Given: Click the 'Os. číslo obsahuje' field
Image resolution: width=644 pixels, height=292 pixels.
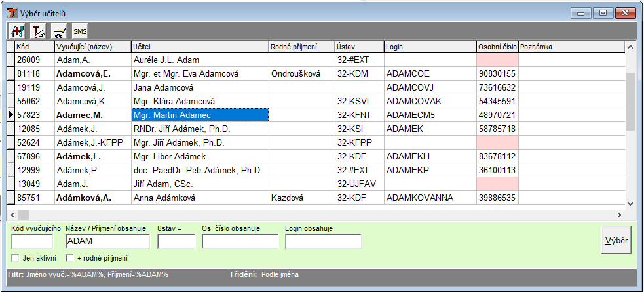Looking at the screenshot, I should [x=240, y=241].
